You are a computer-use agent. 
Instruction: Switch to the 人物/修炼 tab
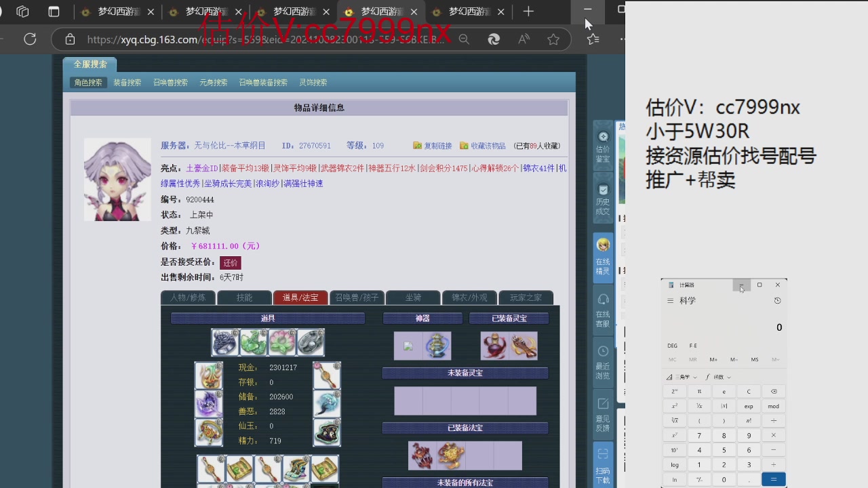[188, 298]
